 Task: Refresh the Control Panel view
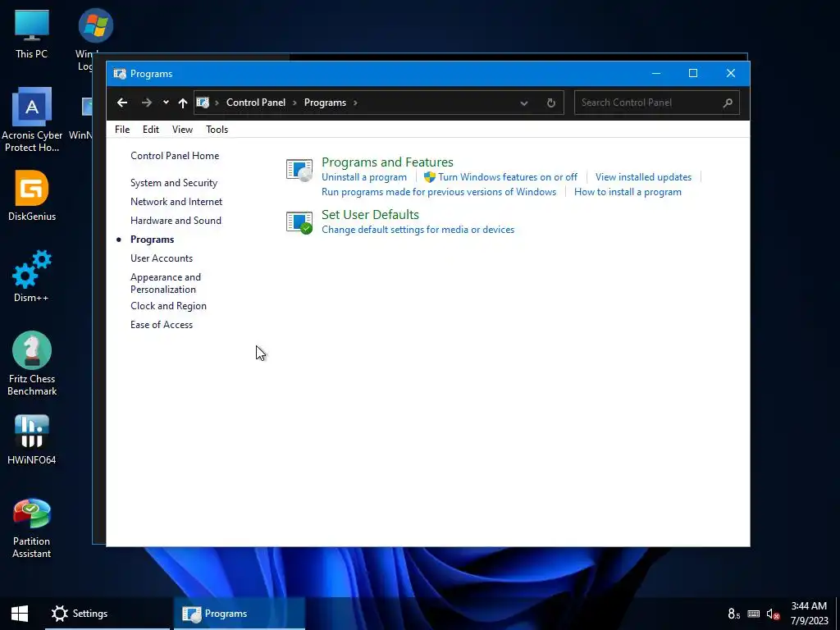tap(550, 103)
